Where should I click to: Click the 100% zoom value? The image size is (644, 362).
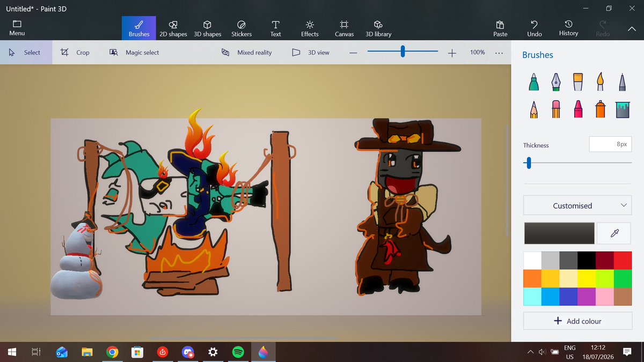pos(478,53)
